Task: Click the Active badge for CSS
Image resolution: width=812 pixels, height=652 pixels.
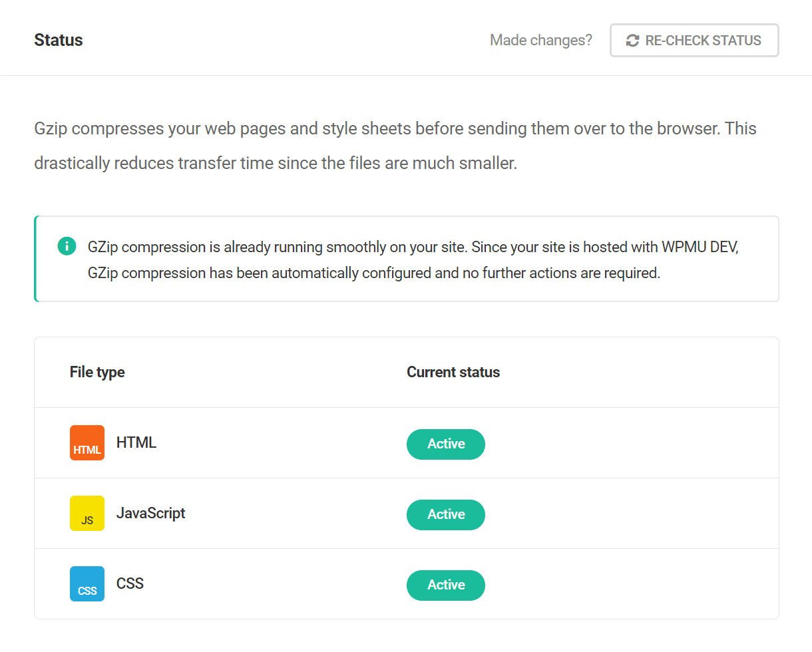Action: click(446, 585)
